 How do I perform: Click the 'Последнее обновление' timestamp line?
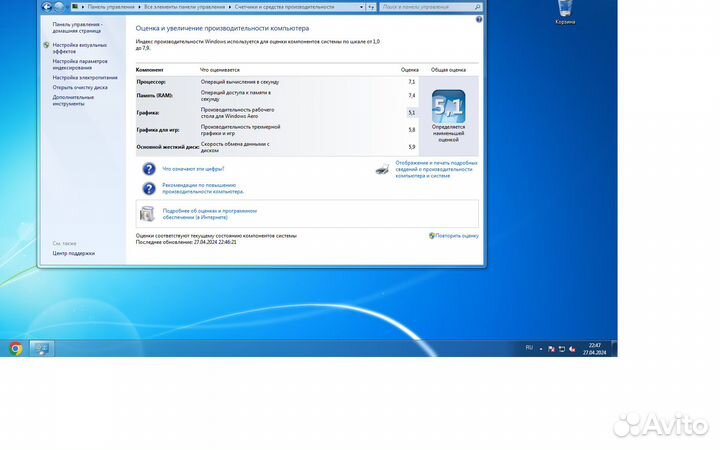click(x=186, y=242)
